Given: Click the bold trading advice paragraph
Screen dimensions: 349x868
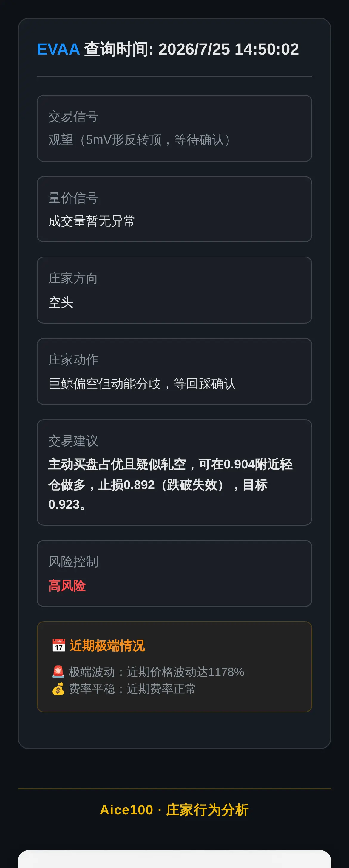Looking at the screenshot, I should tap(170, 484).
